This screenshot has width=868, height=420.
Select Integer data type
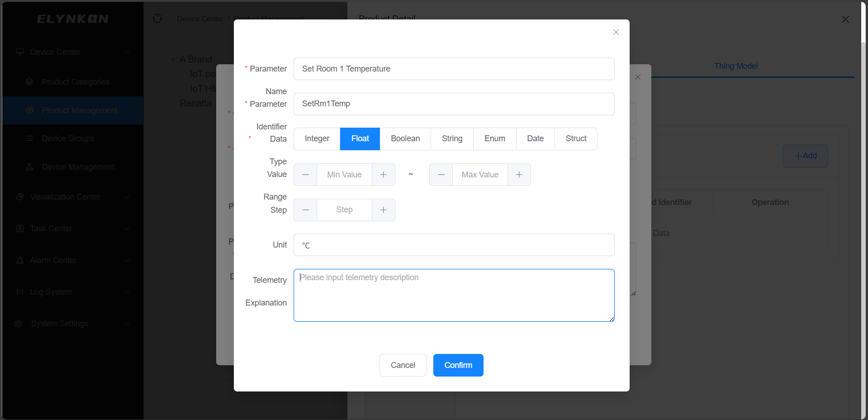pos(317,139)
